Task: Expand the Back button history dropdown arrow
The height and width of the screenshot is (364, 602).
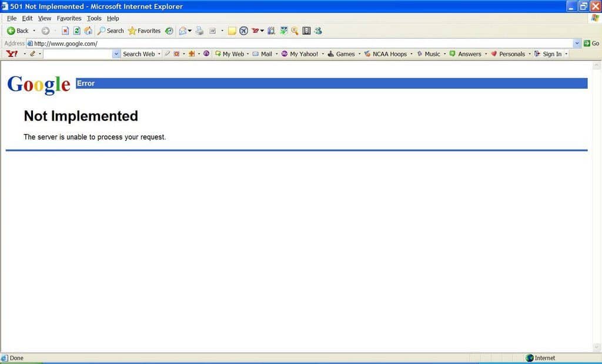Action: tap(34, 31)
